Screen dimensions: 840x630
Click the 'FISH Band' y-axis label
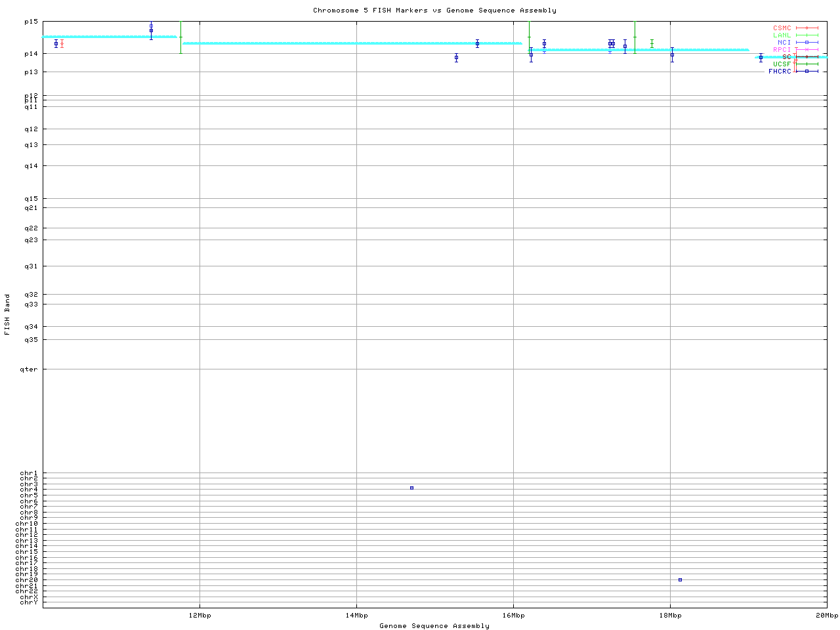(x=7, y=314)
